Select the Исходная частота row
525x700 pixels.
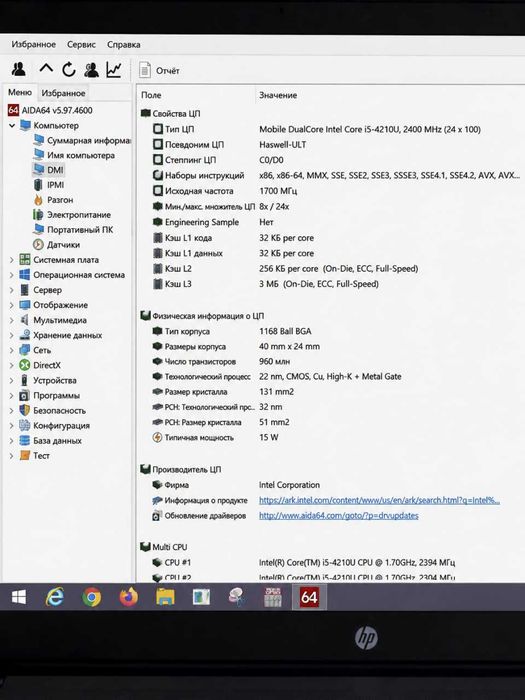(225, 191)
